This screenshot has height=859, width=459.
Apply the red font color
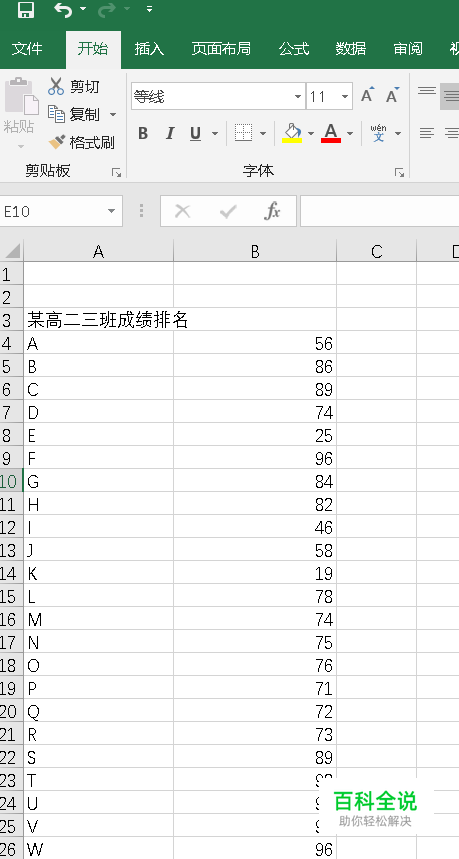331,133
